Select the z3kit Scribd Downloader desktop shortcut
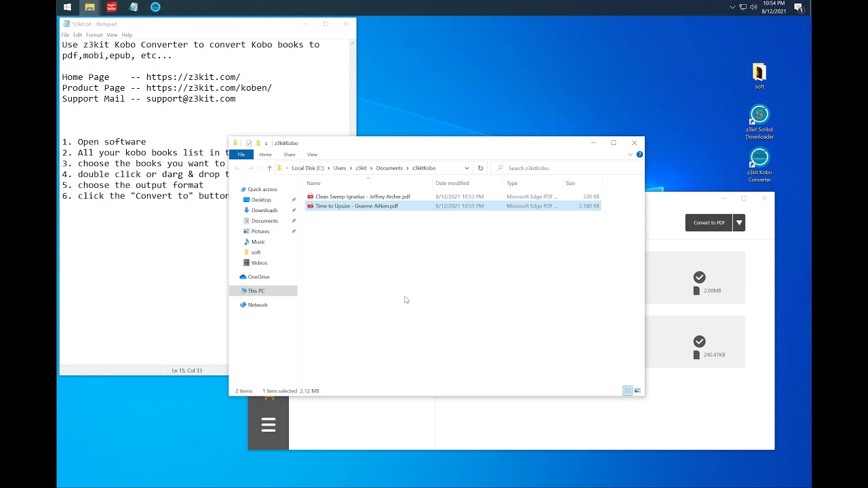 click(759, 122)
